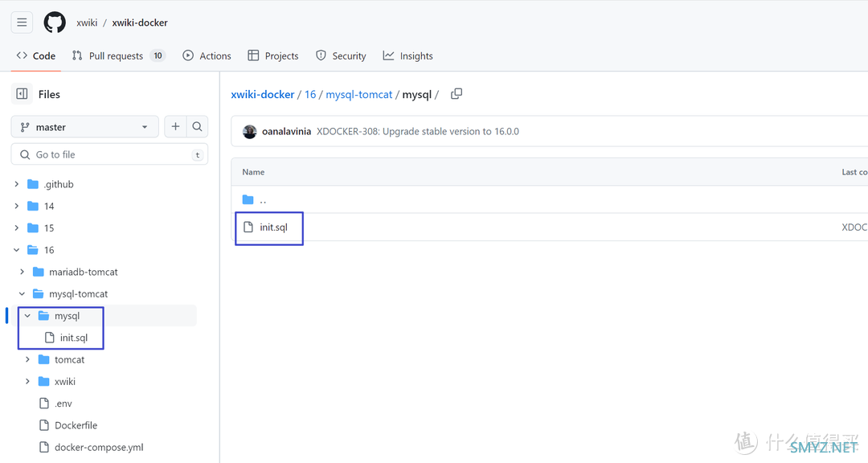Open docker-compose.yml file
The image size is (868, 463).
pyautogui.click(x=99, y=448)
